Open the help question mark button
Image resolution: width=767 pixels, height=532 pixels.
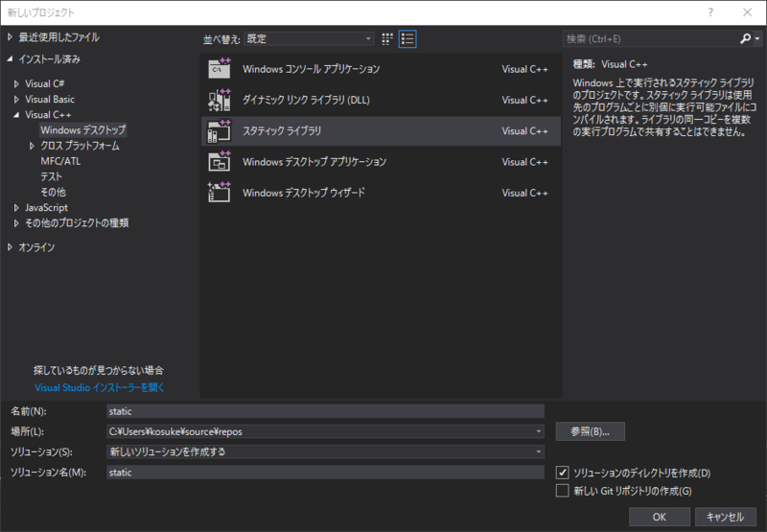pos(710,12)
